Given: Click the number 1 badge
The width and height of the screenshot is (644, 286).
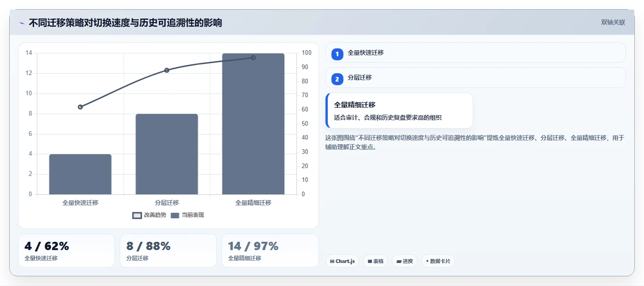Looking at the screenshot, I should [337, 54].
